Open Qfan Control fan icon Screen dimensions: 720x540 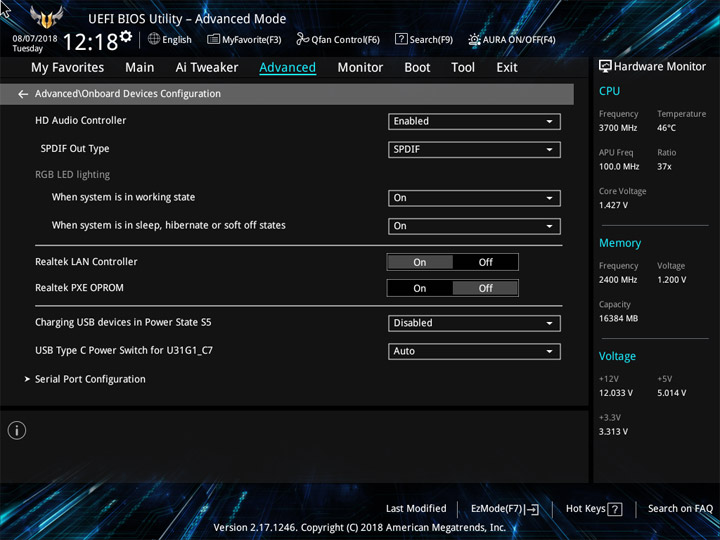pyautogui.click(x=302, y=39)
